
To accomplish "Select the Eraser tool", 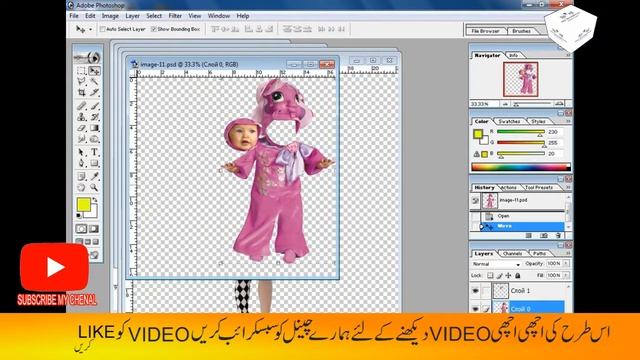I will click(82, 128).
